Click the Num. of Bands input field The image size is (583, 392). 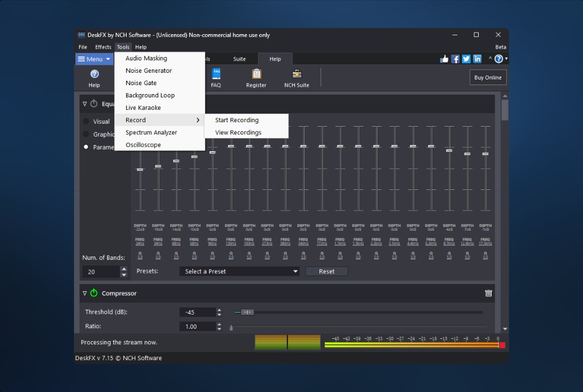(x=101, y=271)
